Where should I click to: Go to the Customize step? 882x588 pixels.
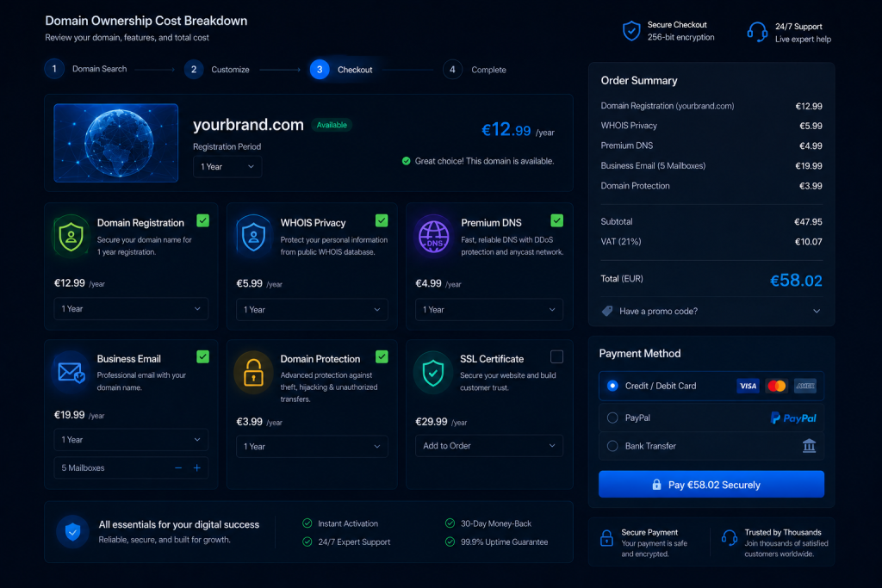tap(217, 69)
